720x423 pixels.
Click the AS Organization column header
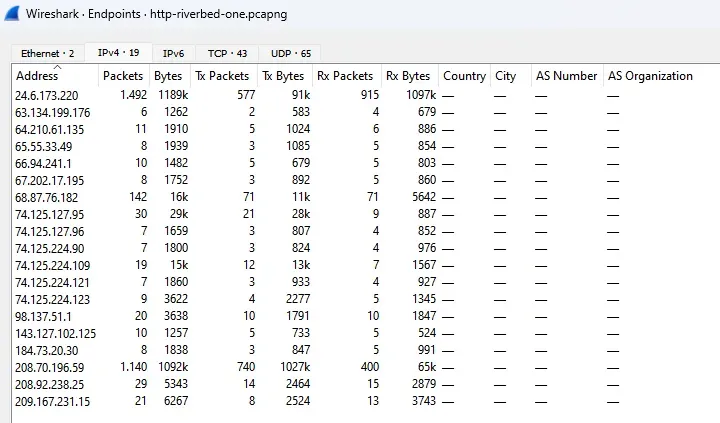coord(650,76)
